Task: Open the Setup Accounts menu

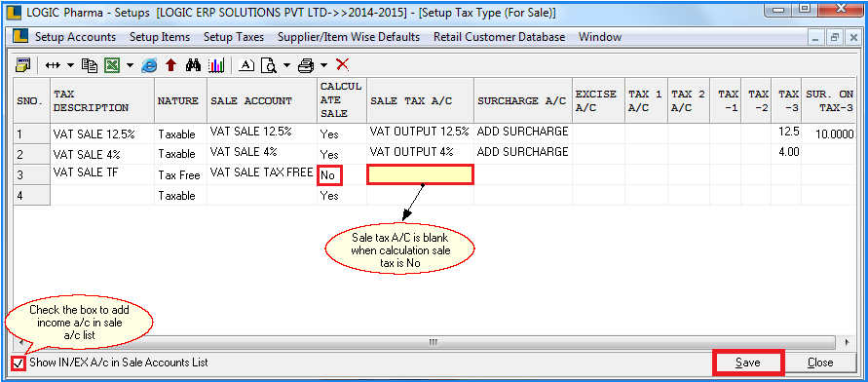Action: [76, 37]
